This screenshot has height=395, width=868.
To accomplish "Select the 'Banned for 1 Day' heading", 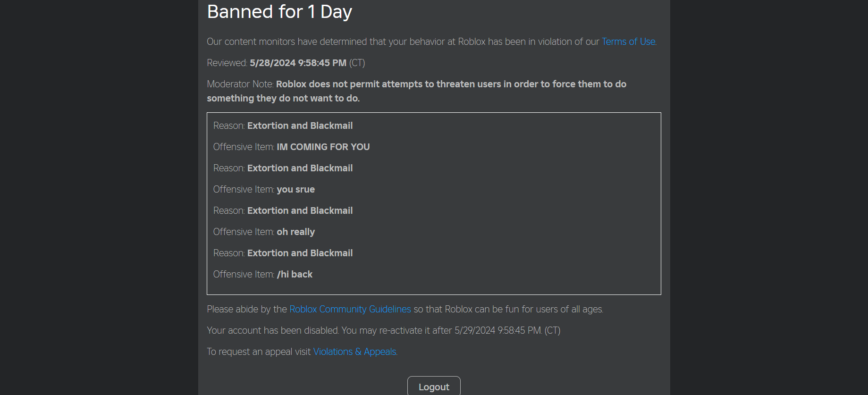I will point(279,11).
